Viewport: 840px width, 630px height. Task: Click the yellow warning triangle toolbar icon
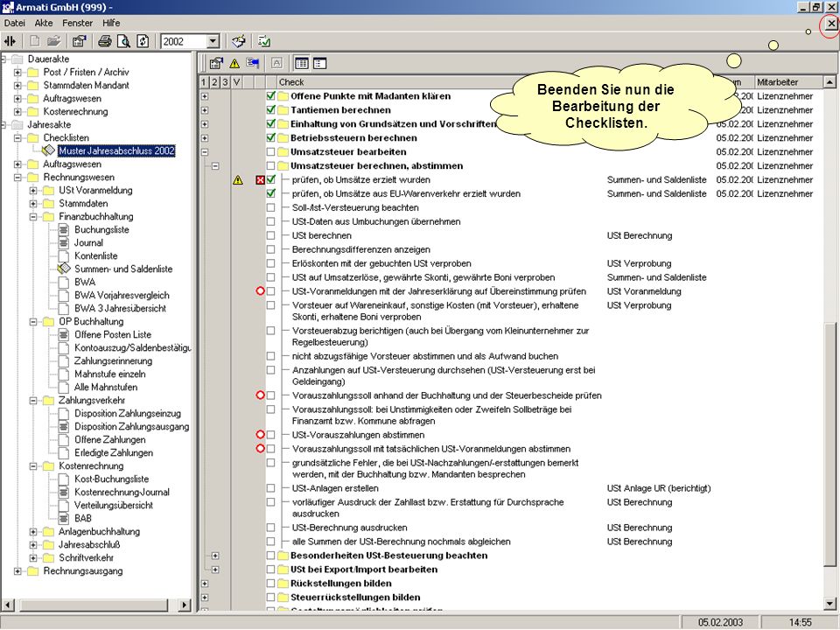[234, 63]
